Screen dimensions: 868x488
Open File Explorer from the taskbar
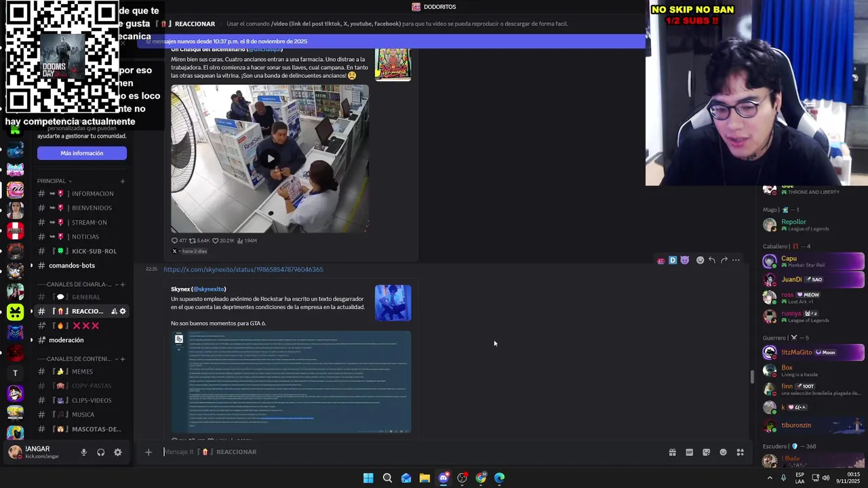[x=425, y=478]
